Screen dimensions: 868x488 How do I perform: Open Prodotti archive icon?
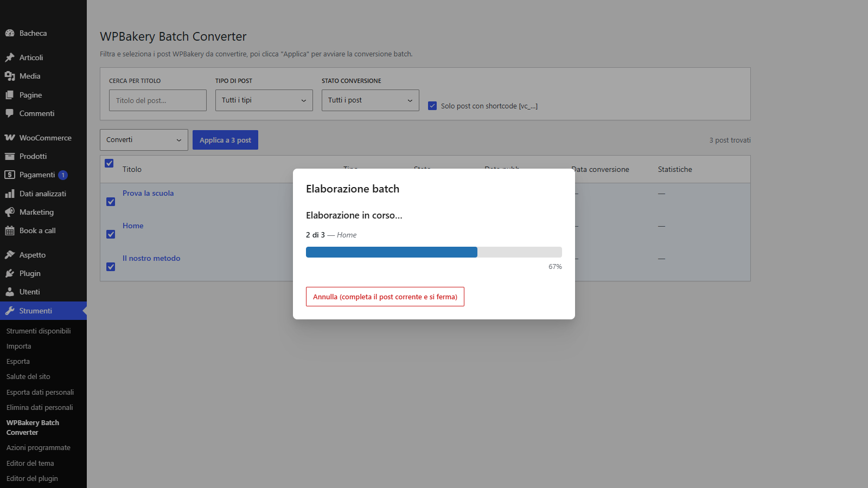click(x=10, y=156)
